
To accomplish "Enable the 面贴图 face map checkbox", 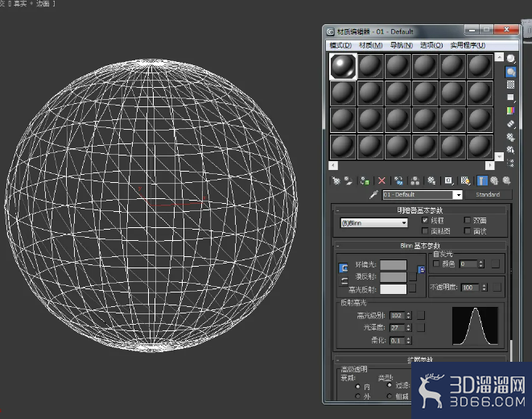I will [x=425, y=231].
